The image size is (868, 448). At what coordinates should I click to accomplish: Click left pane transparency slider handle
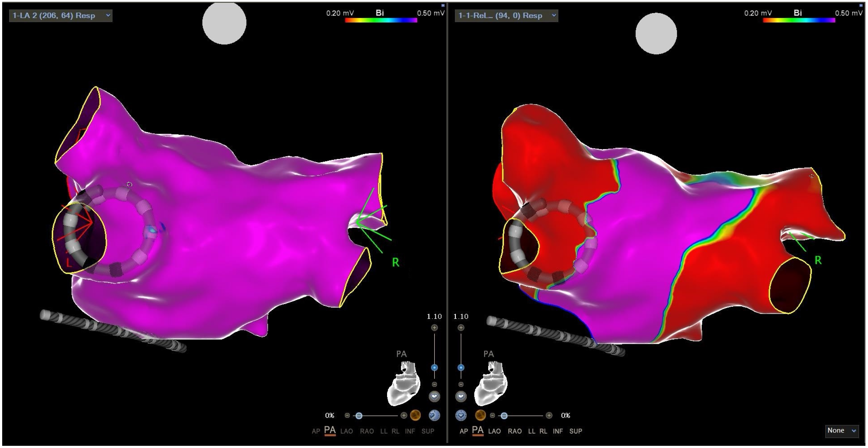(x=359, y=416)
